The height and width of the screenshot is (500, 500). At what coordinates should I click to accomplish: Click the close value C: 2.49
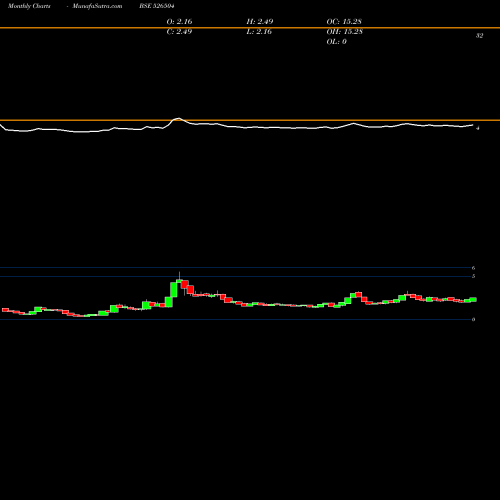(179, 31)
